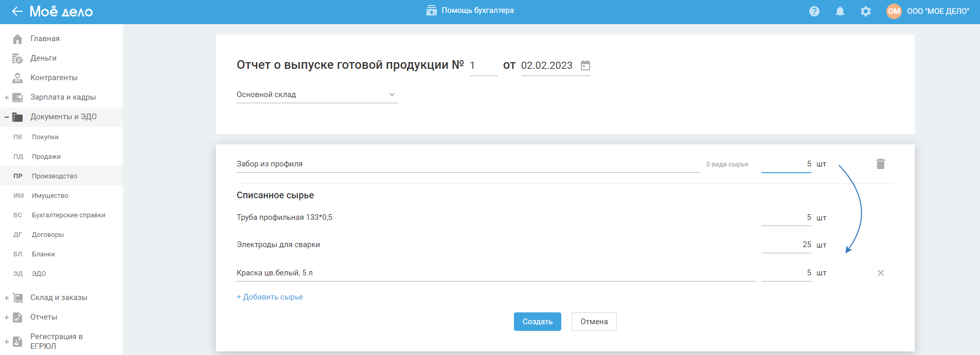Remove Краска цв.белый row with X
980x355 pixels.
click(x=881, y=273)
